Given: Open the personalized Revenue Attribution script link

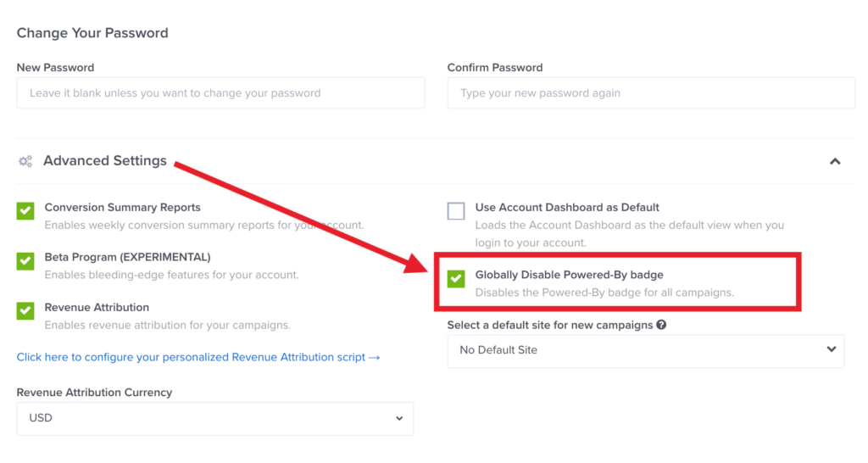Looking at the screenshot, I should click(198, 358).
